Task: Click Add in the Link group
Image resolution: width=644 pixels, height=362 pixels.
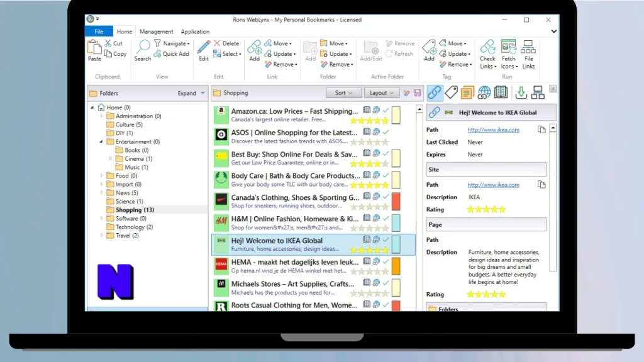Action: (254, 50)
